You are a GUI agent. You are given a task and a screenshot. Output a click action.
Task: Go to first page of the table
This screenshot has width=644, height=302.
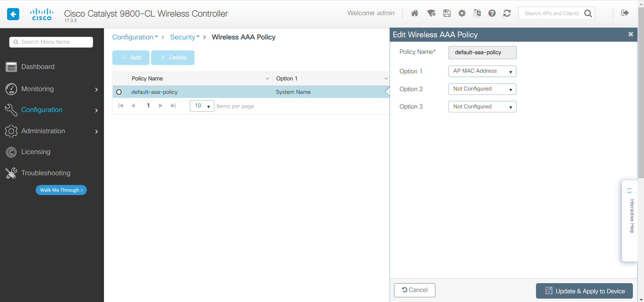121,106
